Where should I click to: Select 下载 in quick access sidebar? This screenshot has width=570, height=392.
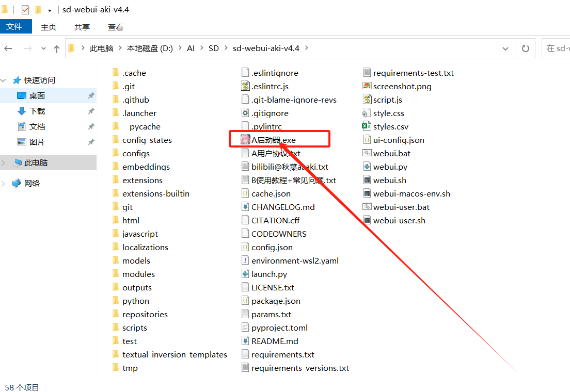click(37, 111)
